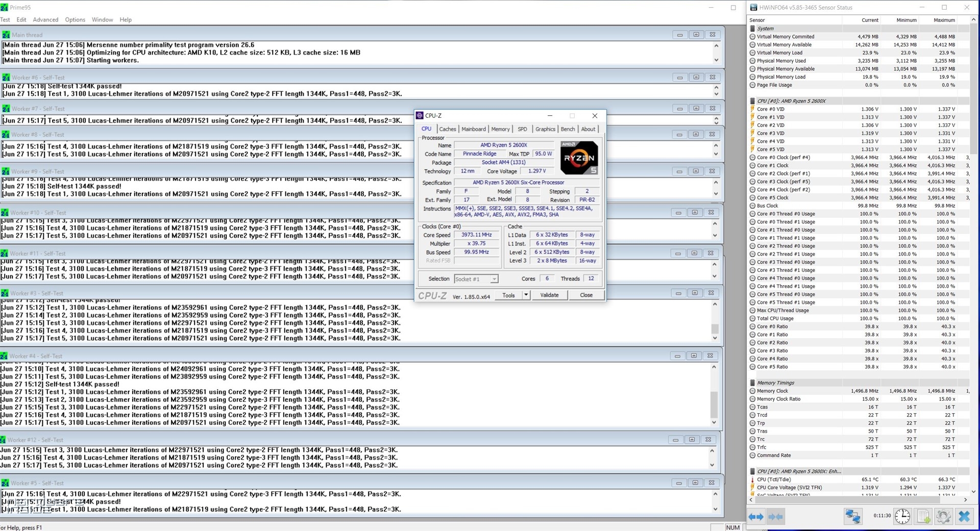Switch to Graphics tab in CPU-Z
980x531 pixels.
545,130
